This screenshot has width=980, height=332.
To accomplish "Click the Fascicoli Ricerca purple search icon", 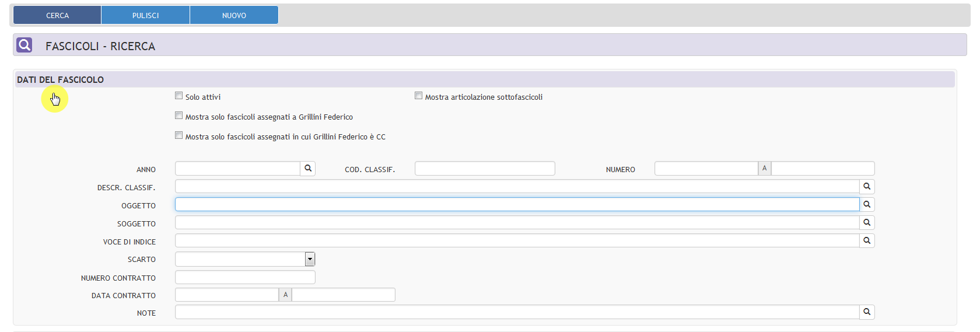I will coord(24,45).
